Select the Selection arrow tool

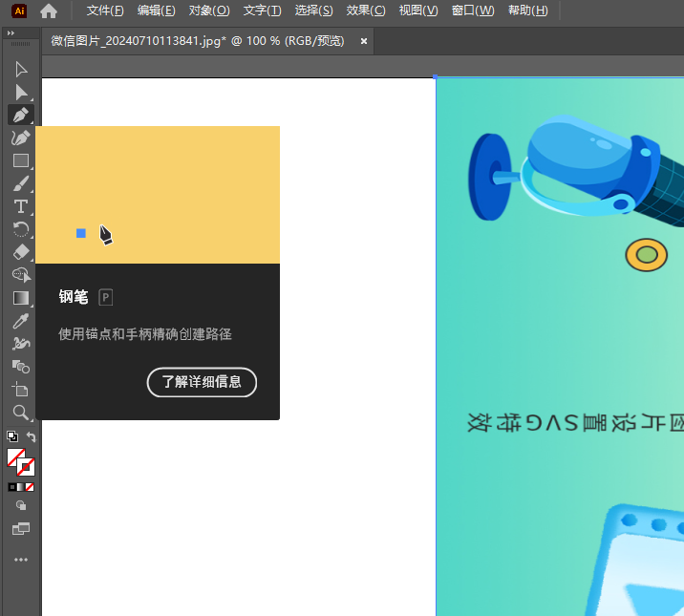[x=21, y=69]
